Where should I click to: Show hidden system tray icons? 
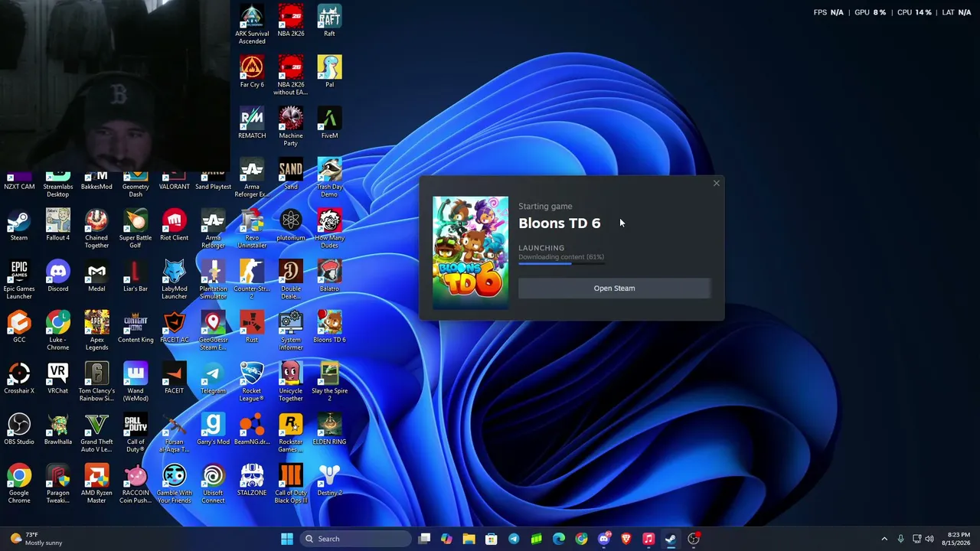(x=884, y=539)
